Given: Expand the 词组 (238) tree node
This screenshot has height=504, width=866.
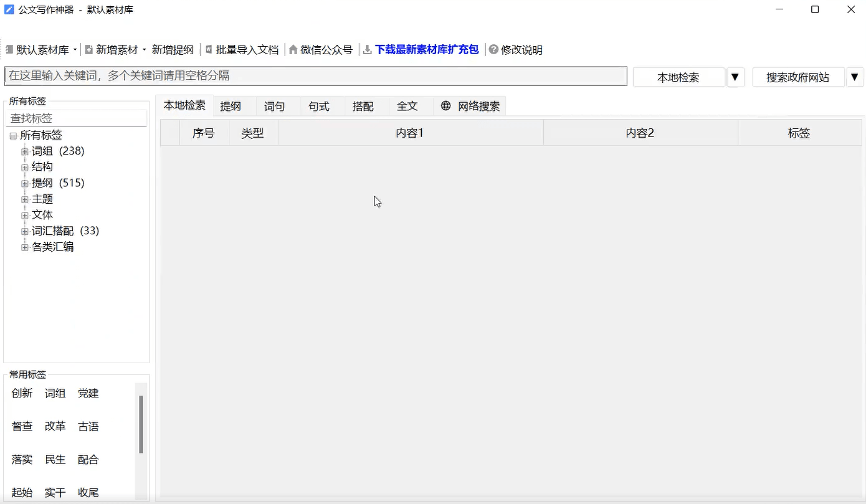Looking at the screenshot, I should tap(25, 151).
